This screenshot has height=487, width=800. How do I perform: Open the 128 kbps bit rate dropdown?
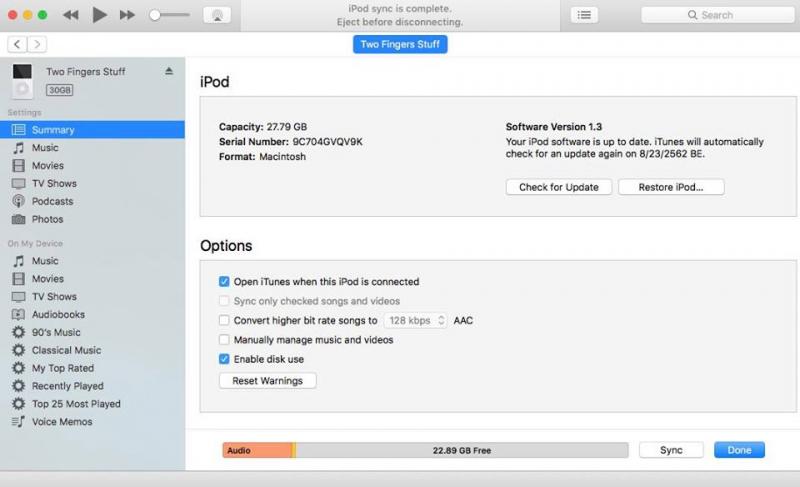click(x=415, y=320)
